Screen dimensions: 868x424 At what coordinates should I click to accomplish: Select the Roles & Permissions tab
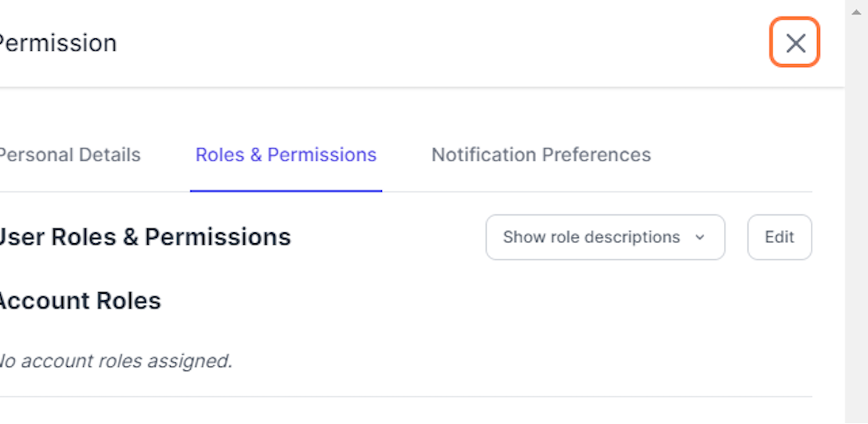pos(286,155)
